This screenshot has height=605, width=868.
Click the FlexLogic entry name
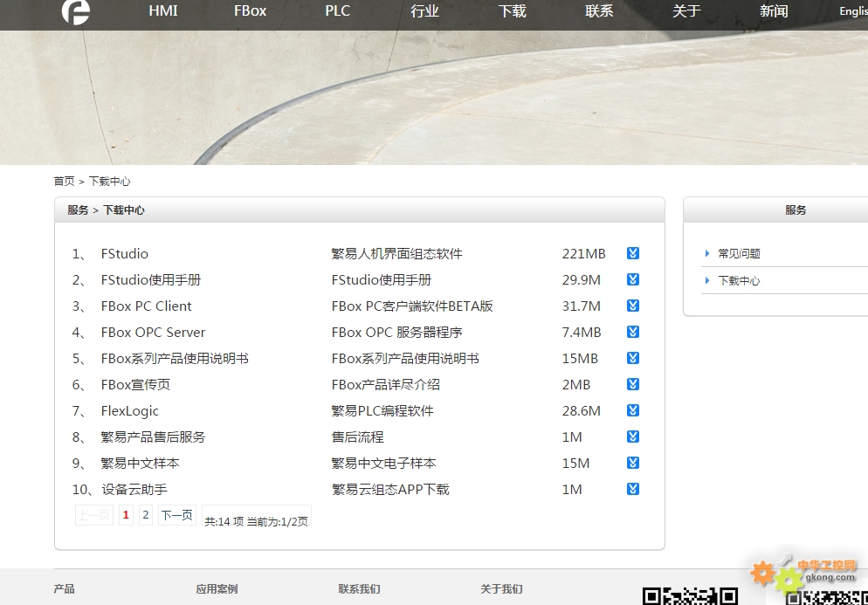click(x=129, y=410)
